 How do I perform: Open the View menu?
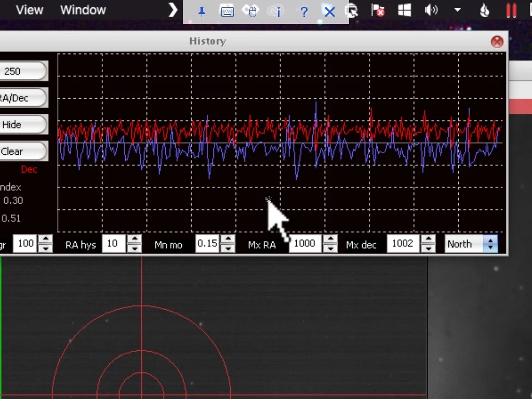(30, 10)
